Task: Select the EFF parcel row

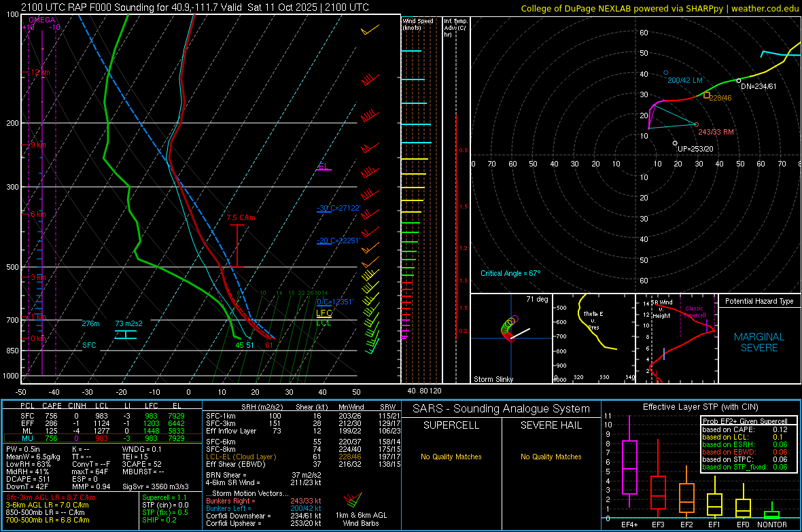Action: tap(103, 423)
